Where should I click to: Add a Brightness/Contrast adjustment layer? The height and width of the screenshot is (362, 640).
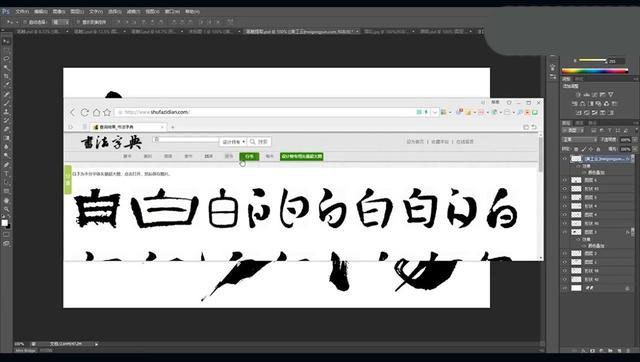click(578, 95)
